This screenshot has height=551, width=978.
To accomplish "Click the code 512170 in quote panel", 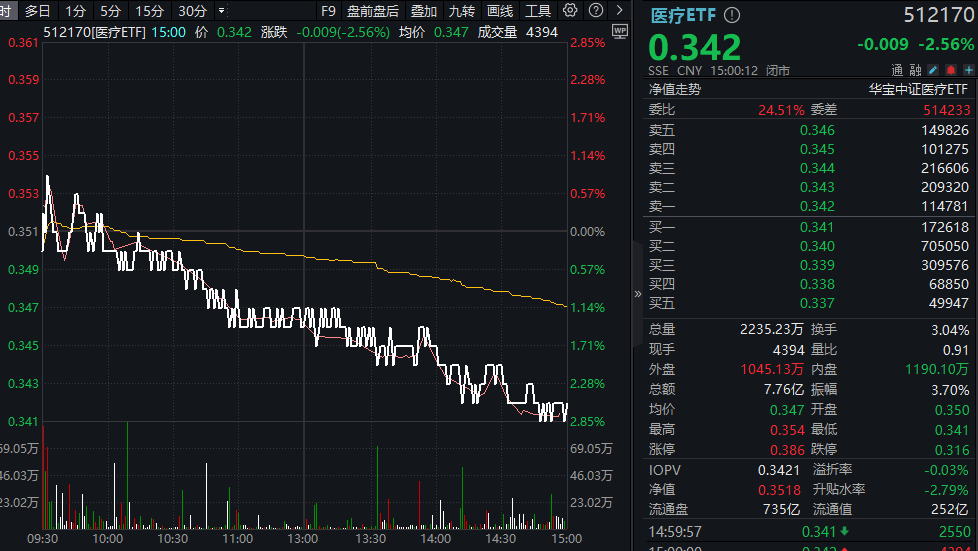I will pos(939,15).
